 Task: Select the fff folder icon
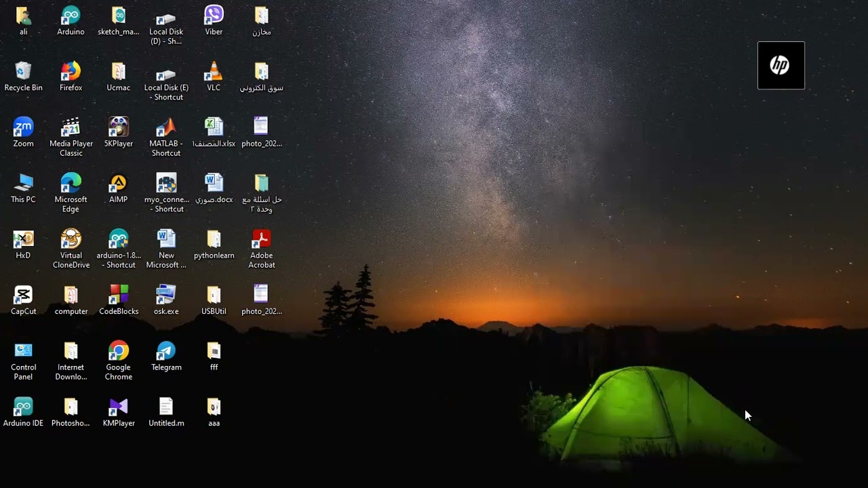pos(214,350)
